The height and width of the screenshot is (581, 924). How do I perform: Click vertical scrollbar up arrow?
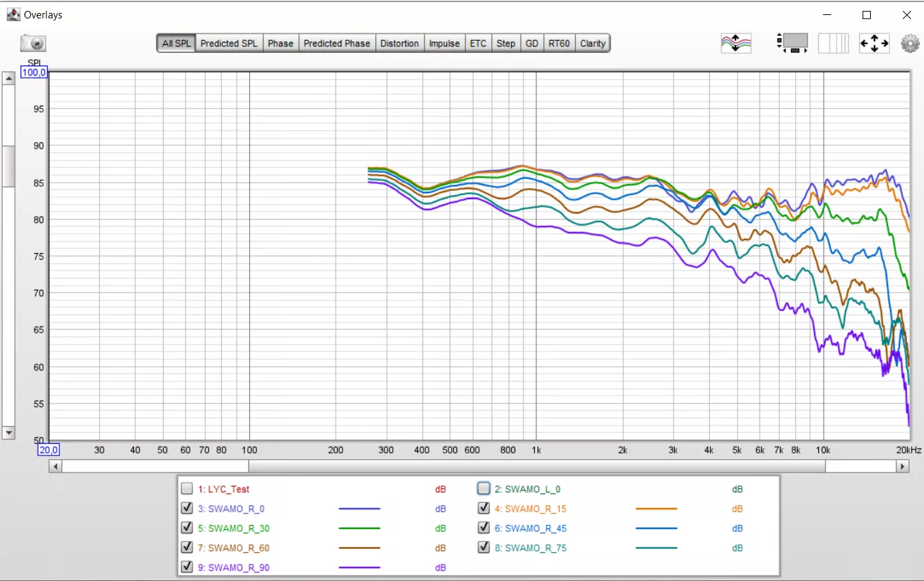pos(9,78)
